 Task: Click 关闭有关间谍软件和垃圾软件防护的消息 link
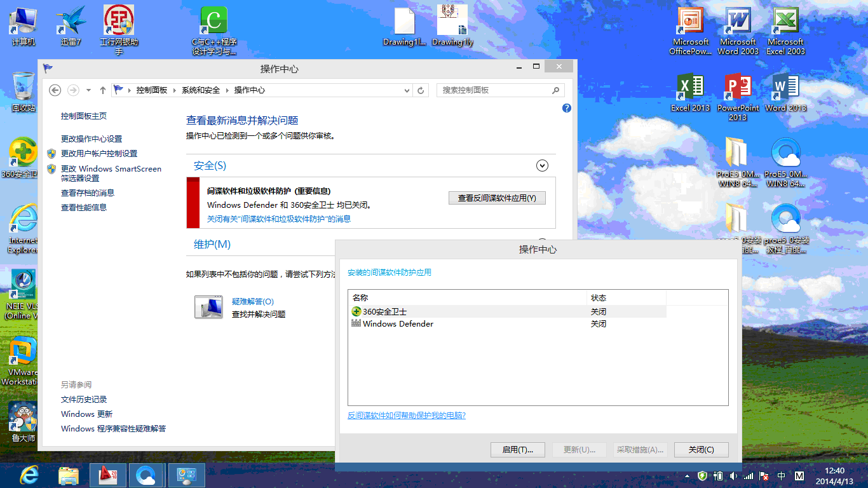279,219
